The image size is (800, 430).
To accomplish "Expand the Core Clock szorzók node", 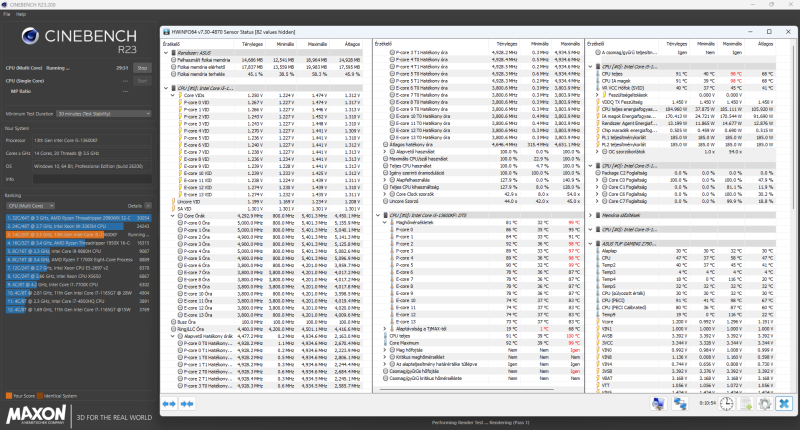I will click(x=385, y=194).
